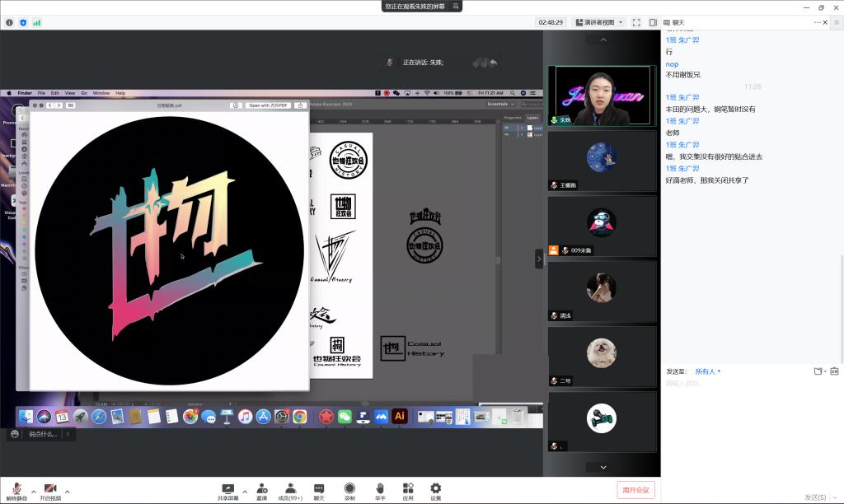Open the 应用 apps icon

click(x=407, y=490)
